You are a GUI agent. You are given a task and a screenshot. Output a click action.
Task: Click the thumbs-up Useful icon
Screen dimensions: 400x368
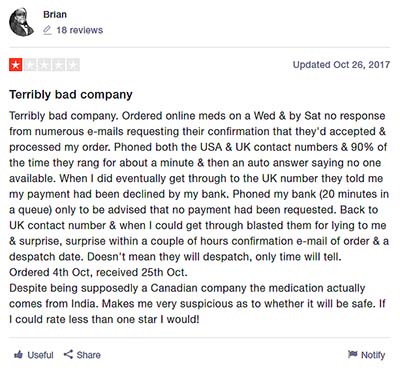tap(18, 355)
